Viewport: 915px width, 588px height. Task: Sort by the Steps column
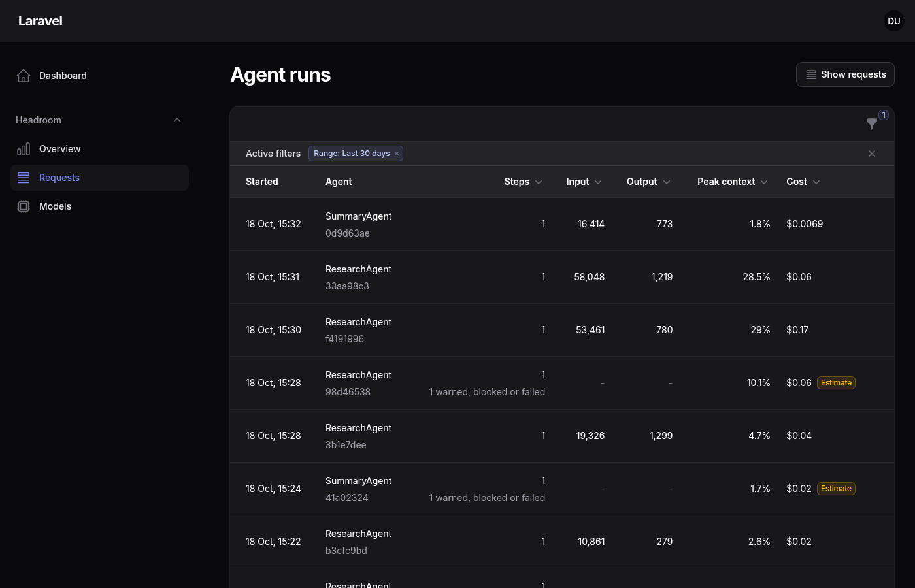coord(523,182)
